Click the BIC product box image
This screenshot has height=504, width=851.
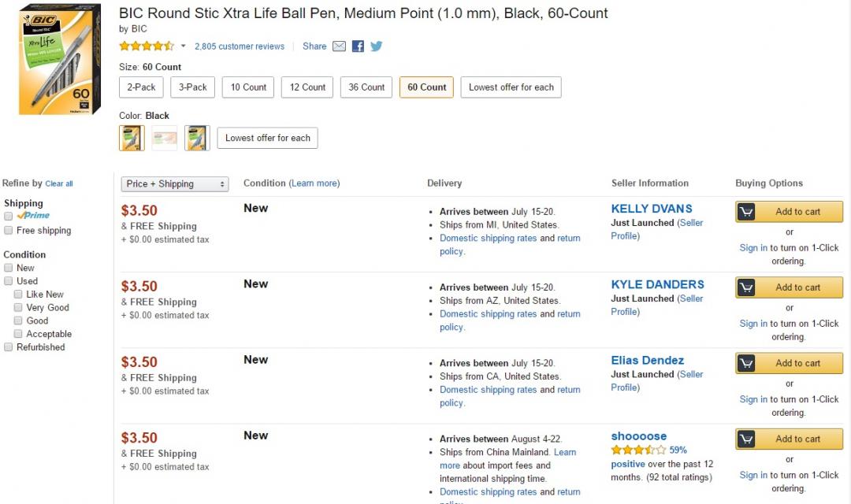tap(60, 59)
